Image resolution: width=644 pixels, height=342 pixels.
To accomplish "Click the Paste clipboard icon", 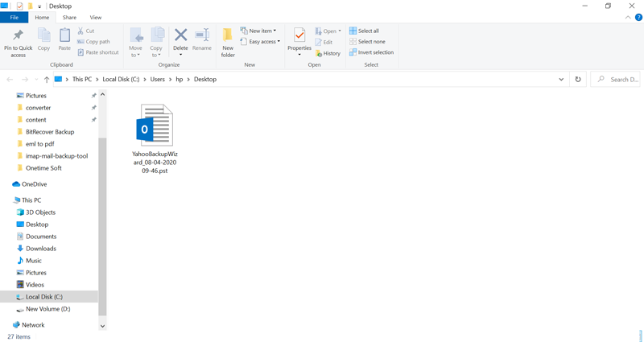I will pyautogui.click(x=64, y=35).
